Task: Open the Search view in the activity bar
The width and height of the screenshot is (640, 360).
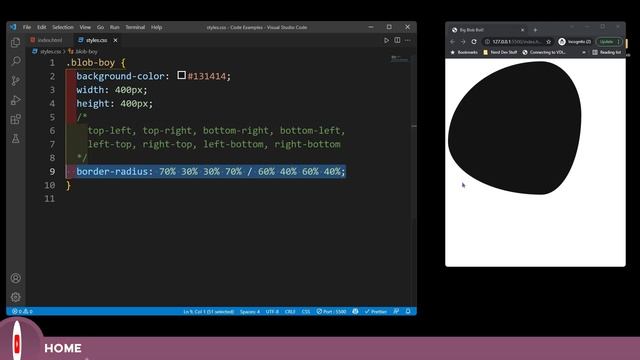Action: [x=16, y=61]
